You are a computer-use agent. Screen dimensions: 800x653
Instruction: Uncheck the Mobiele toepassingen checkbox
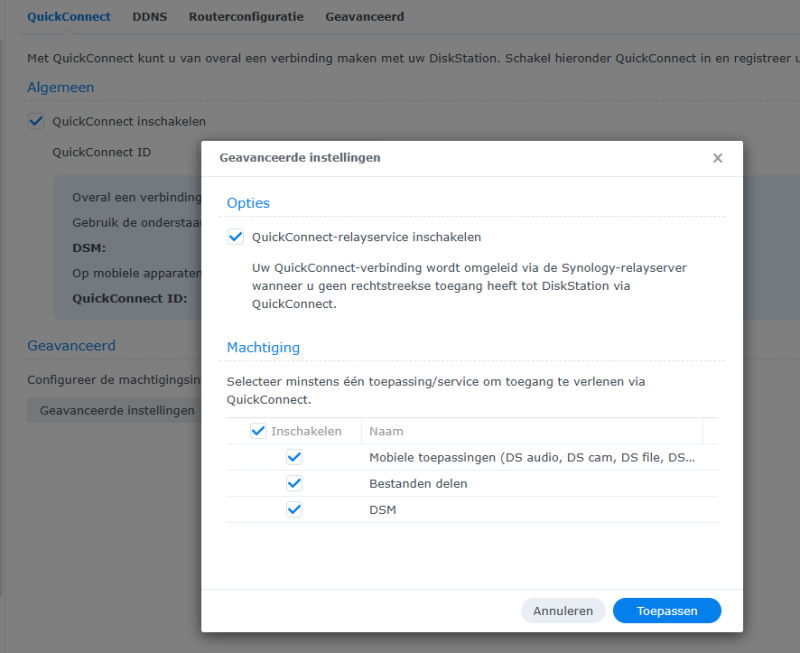pyautogui.click(x=294, y=457)
